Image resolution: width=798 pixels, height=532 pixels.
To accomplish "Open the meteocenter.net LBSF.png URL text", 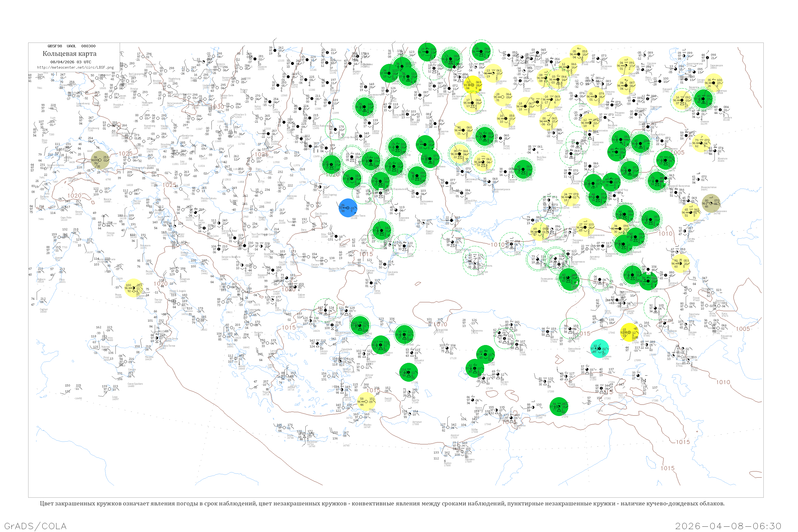I will (x=75, y=68).
